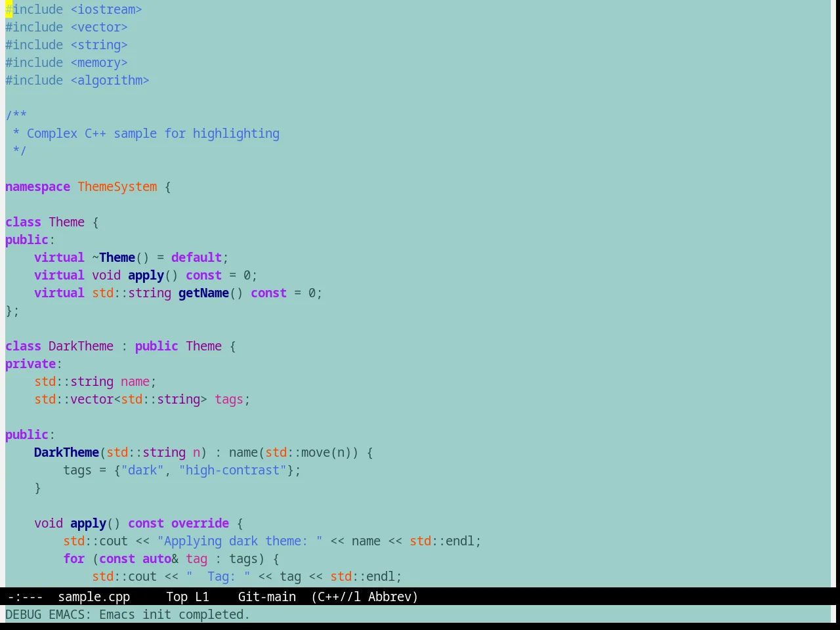This screenshot has height=630, width=840.
Task: Click the Top position indicator in mode line
Action: (x=177, y=597)
